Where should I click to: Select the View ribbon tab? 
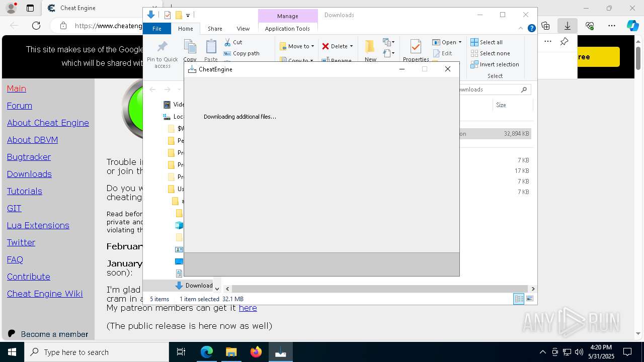[243, 29]
